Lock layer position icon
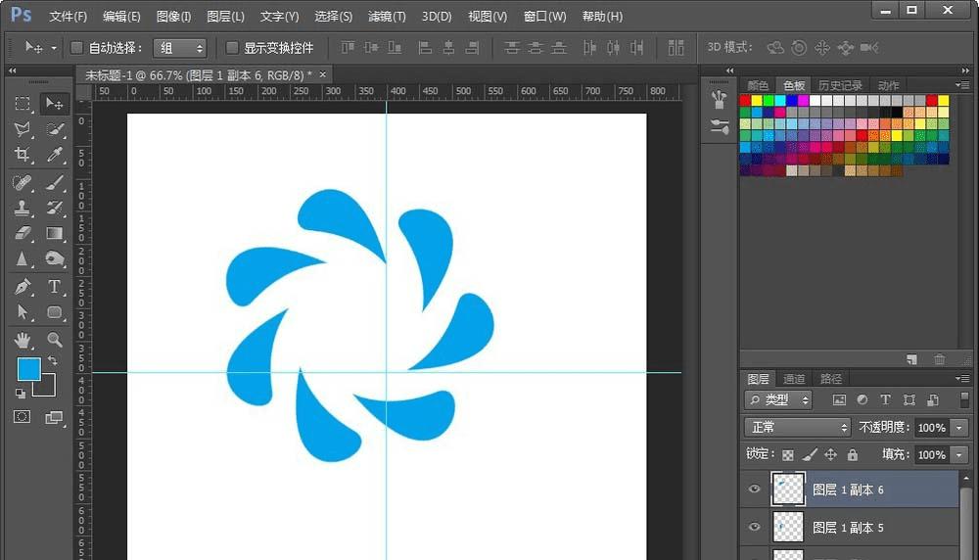Viewport: 979px width, 560px height. [x=830, y=455]
